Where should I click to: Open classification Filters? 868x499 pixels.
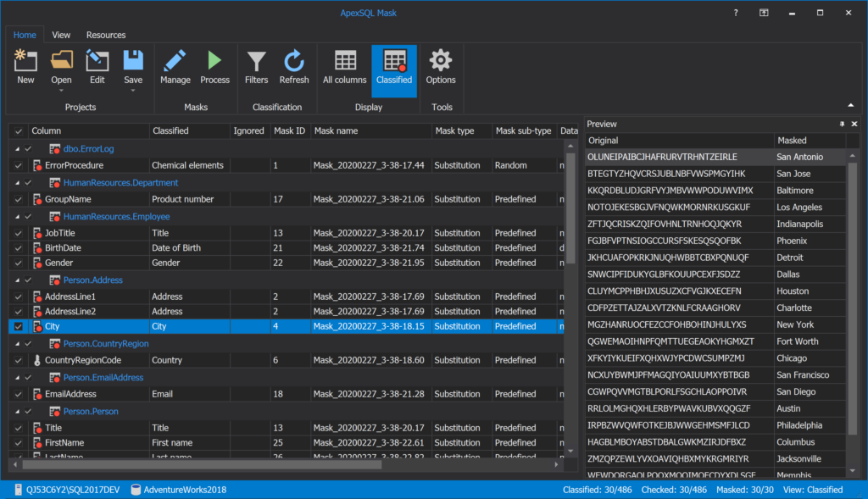click(256, 66)
